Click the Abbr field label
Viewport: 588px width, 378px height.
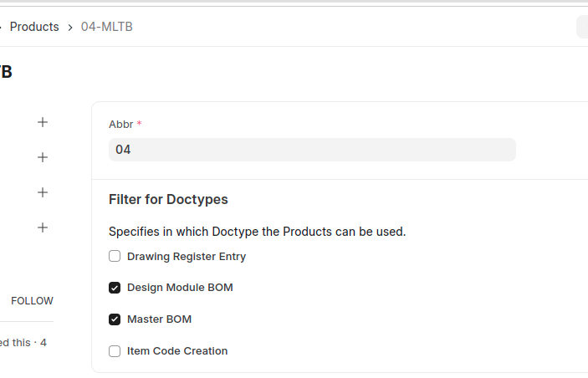click(120, 124)
